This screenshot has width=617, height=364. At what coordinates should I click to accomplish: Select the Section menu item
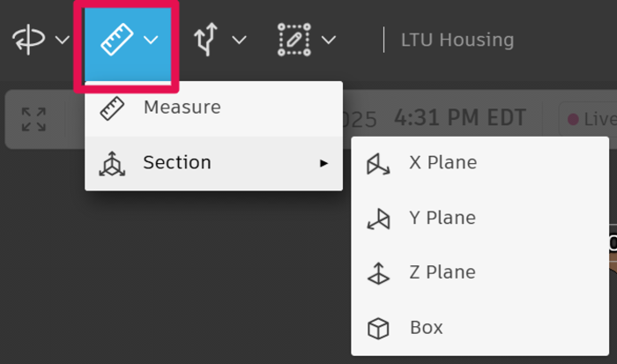point(177,163)
